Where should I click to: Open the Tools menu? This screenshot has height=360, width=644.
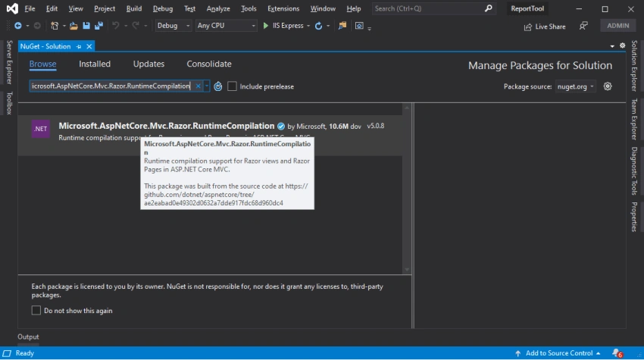point(249,8)
